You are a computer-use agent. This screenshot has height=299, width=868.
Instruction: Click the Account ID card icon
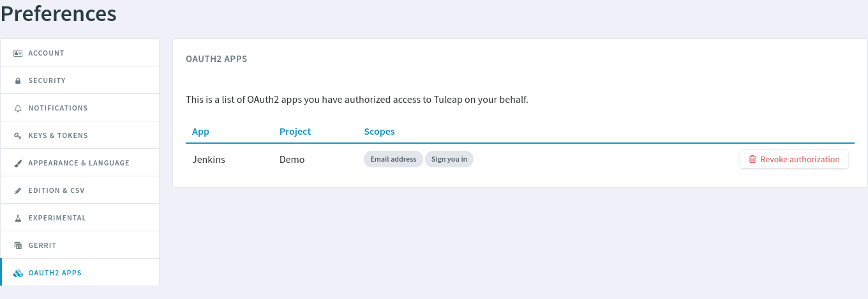[18, 53]
